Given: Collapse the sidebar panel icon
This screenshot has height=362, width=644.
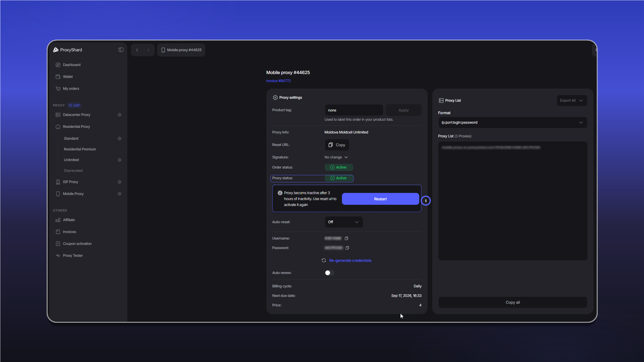Looking at the screenshot, I should [x=121, y=50].
